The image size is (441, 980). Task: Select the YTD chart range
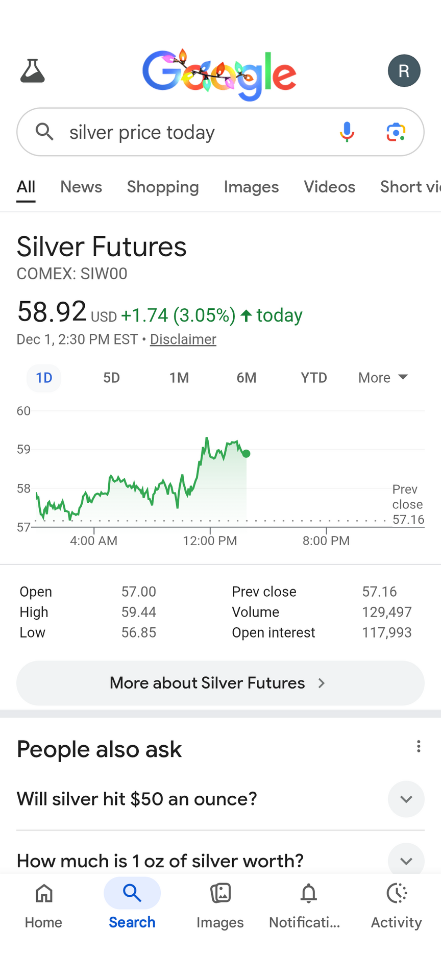tap(313, 378)
